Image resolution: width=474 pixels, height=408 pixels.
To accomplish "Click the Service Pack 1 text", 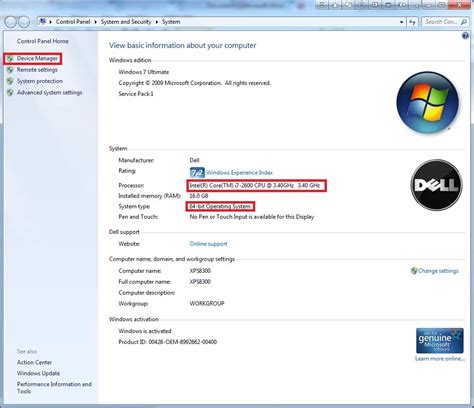I will coord(136,94).
